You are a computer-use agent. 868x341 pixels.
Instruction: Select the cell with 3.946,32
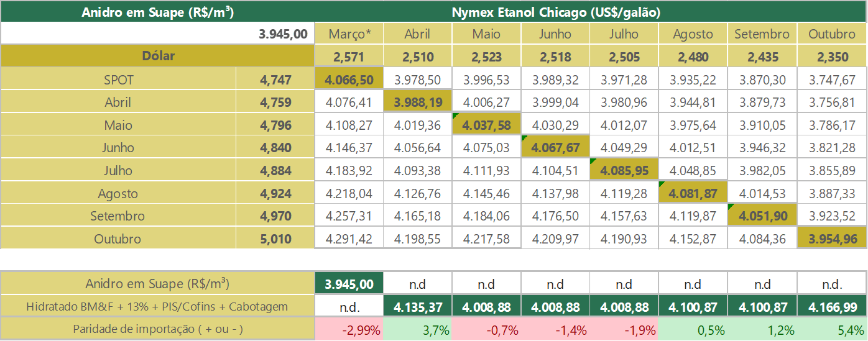pyautogui.click(x=762, y=148)
